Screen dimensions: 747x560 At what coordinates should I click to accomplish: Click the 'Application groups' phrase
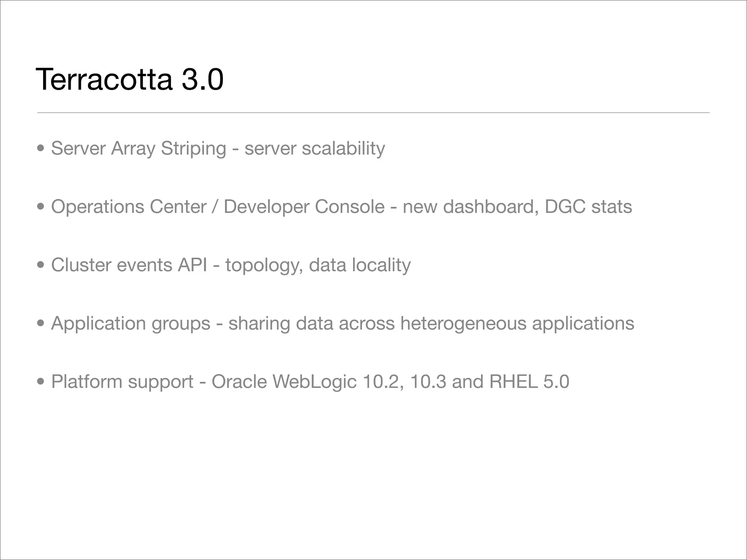click(x=131, y=323)
